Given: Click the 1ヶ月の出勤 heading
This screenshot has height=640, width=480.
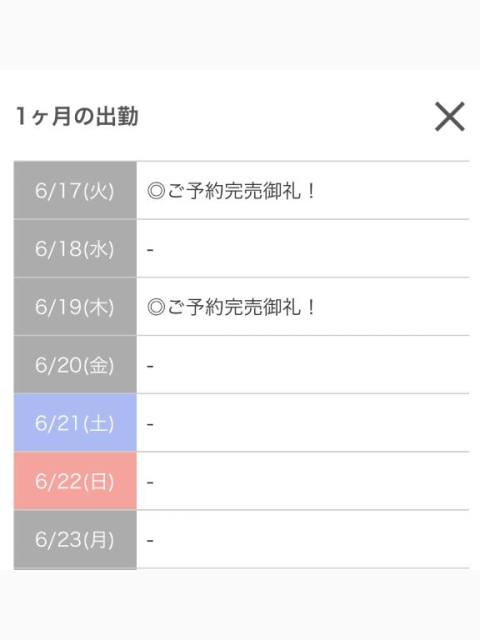Looking at the screenshot, I should point(77,116).
